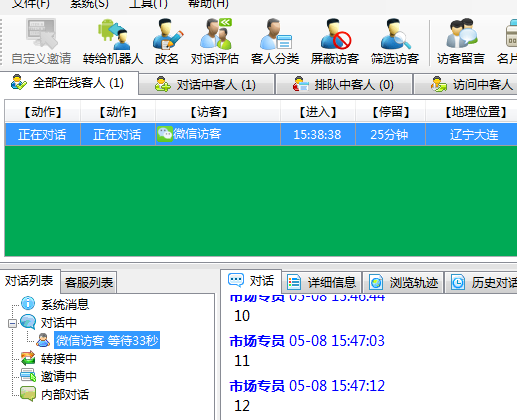Click the 对话中 chat bubble icon
Image resolution: width=517 pixels, height=420 pixels.
pos(28,322)
